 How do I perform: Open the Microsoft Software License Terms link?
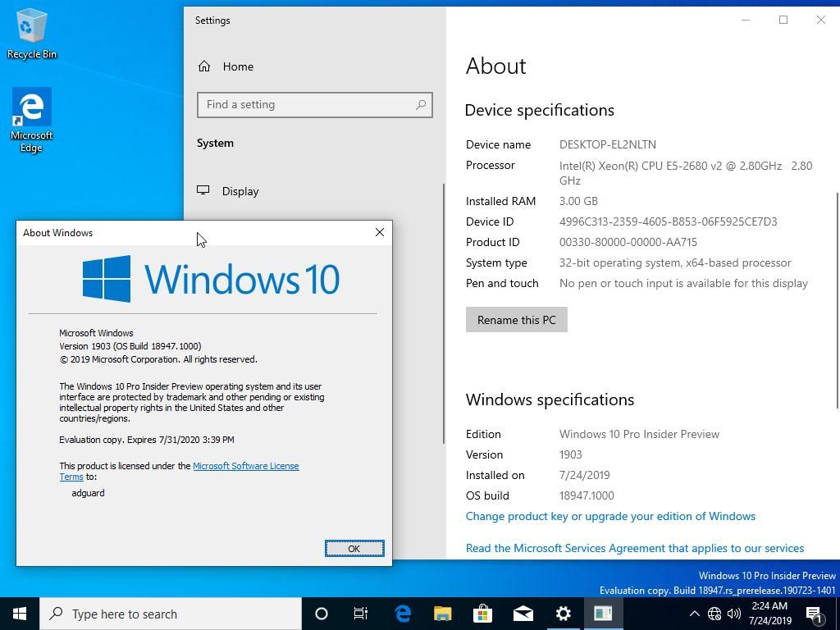245,466
